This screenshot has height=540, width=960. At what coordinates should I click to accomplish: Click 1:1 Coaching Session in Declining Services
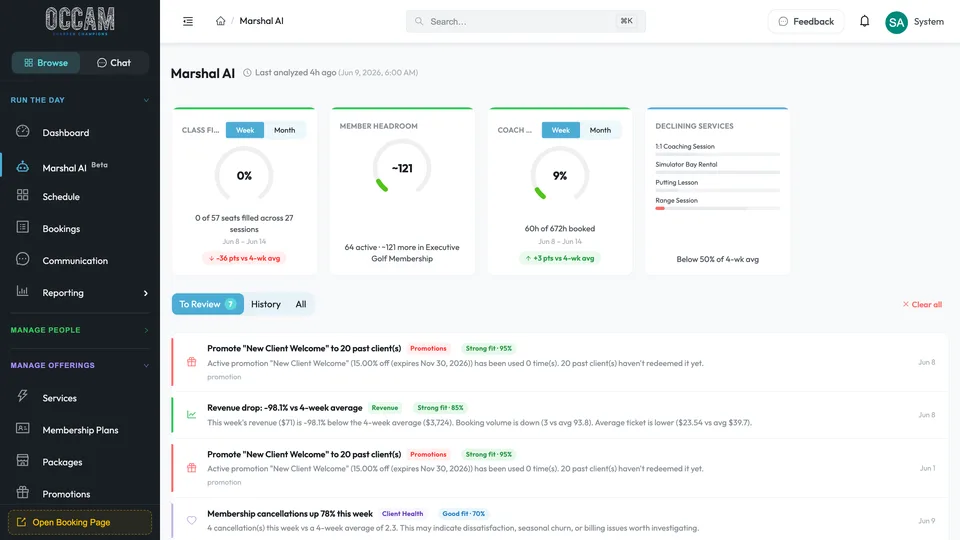[684, 146]
